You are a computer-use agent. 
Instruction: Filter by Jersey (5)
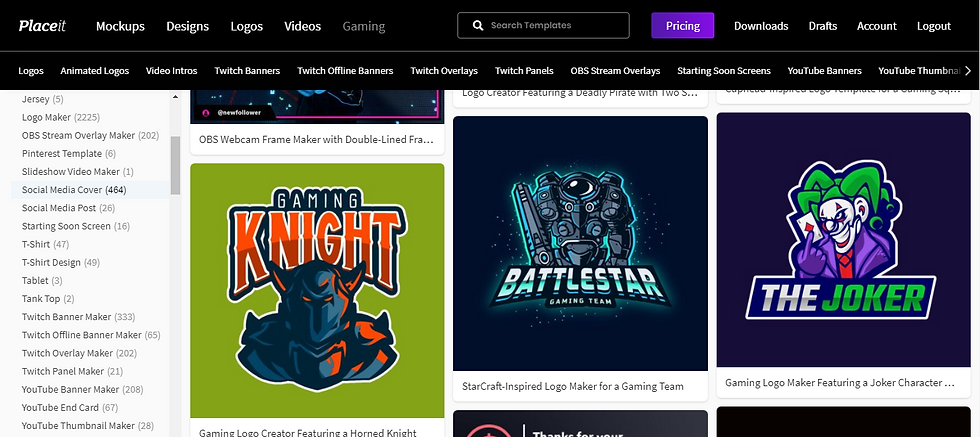pyautogui.click(x=42, y=99)
